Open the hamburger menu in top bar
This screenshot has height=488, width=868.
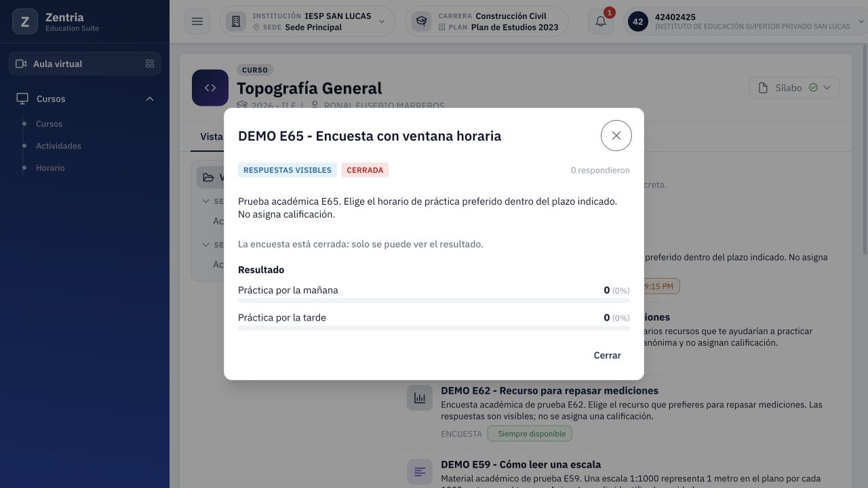197,22
